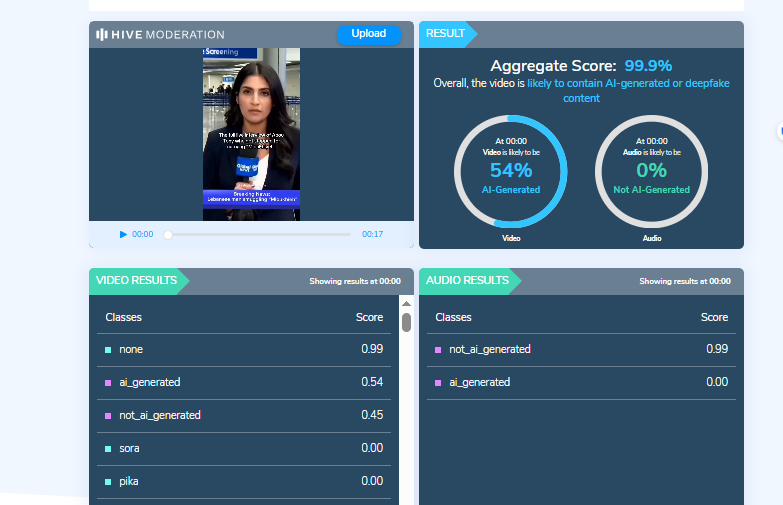Click the purple marker beside video ai_generated
Image resolution: width=783 pixels, height=505 pixels.
coord(108,383)
